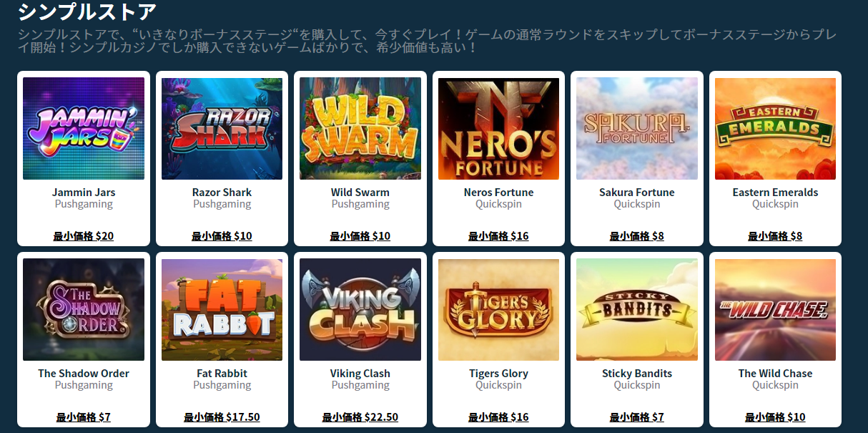Click The Wild Chase $10 price link
The width and height of the screenshot is (868, 433).
pos(775,417)
